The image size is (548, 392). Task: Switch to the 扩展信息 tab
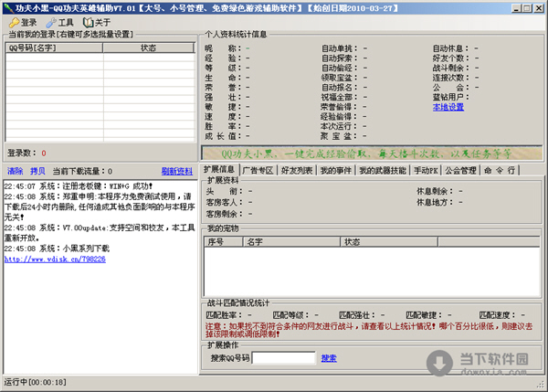click(219, 170)
